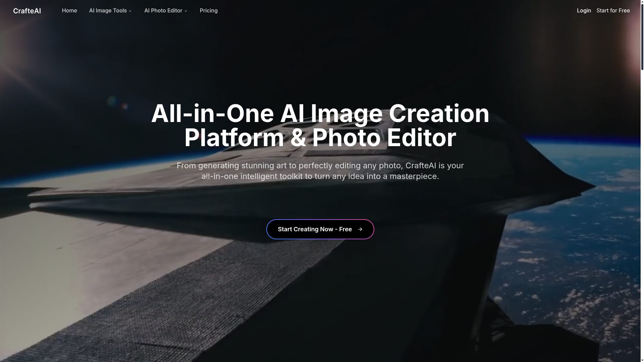Click Start Creating Now - Free button
Screen dimensions: 644x362
pyautogui.click(x=314, y=229)
